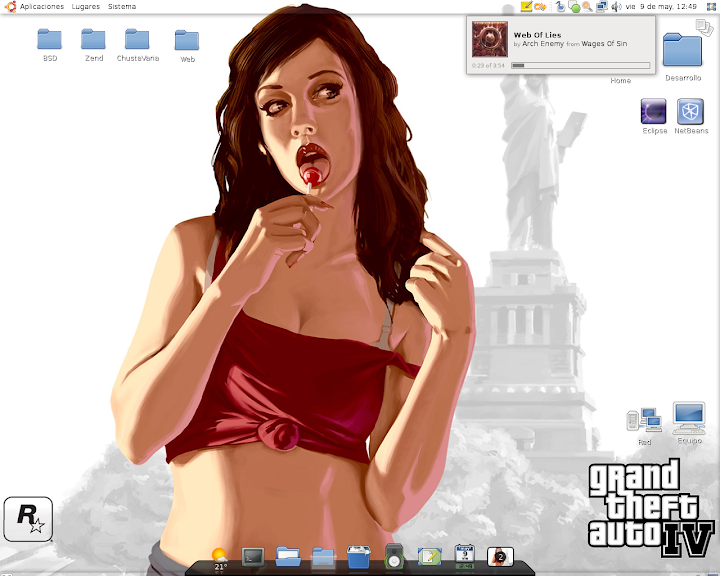This screenshot has height=576, width=720.
Task: Switch to workspace 2 in the dock
Action: pyautogui.click(x=500, y=557)
